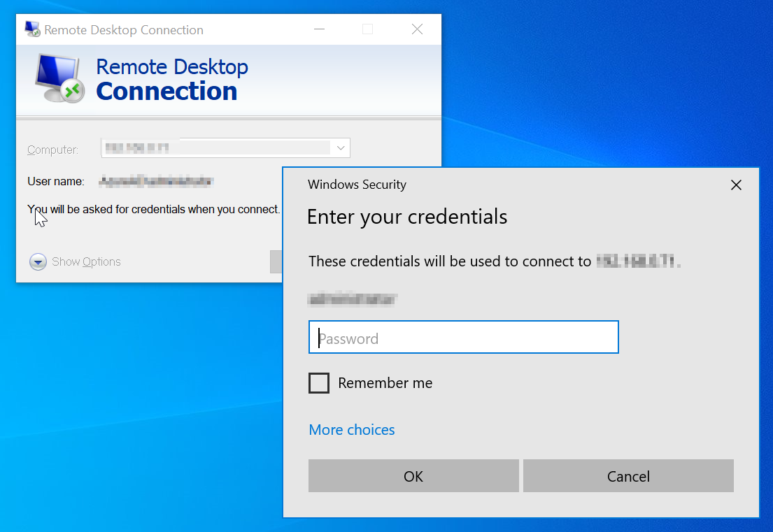Expand Show Options in Remote Desktop Connection
The image size is (773, 532).
pyautogui.click(x=75, y=261)
